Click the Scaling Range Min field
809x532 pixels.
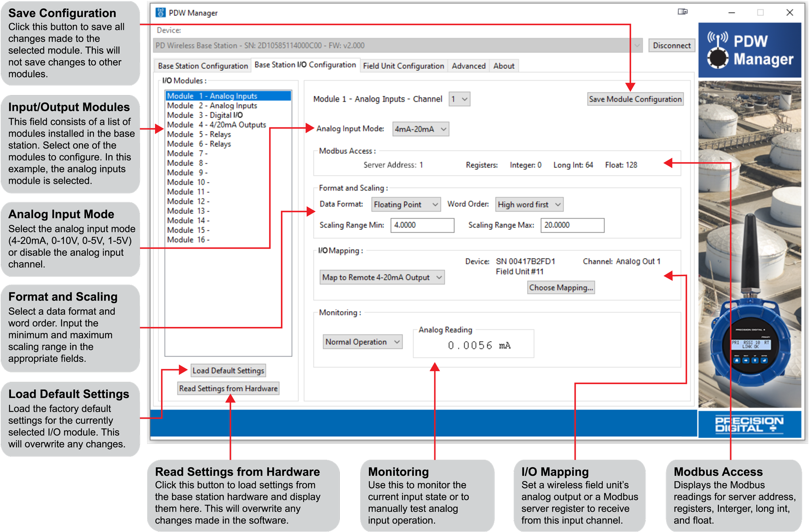(422, 225)
